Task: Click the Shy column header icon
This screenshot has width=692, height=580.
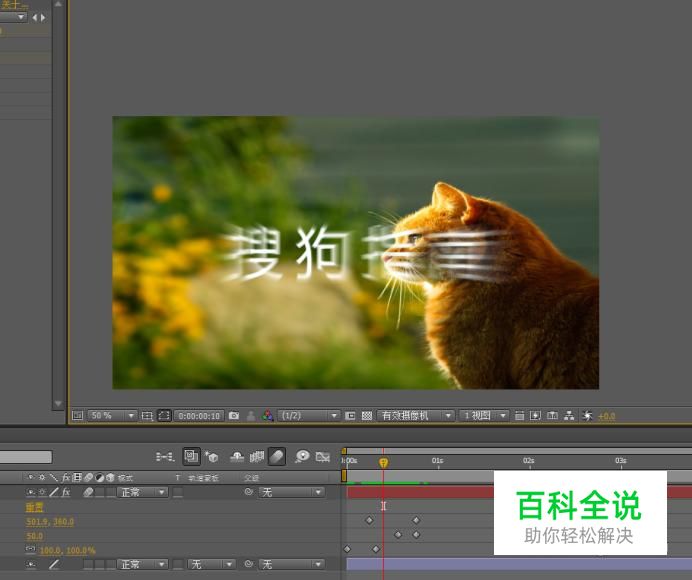Action: tap(30, 477)
